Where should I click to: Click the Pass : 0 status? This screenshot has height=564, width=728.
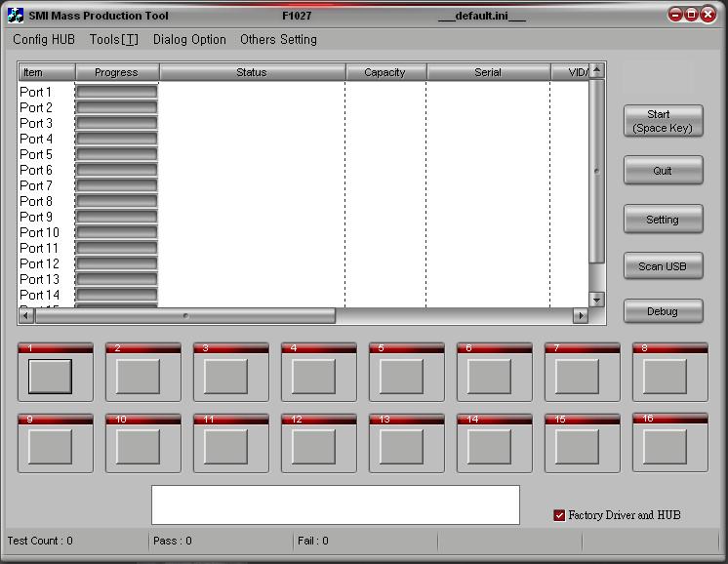point(173,541)
